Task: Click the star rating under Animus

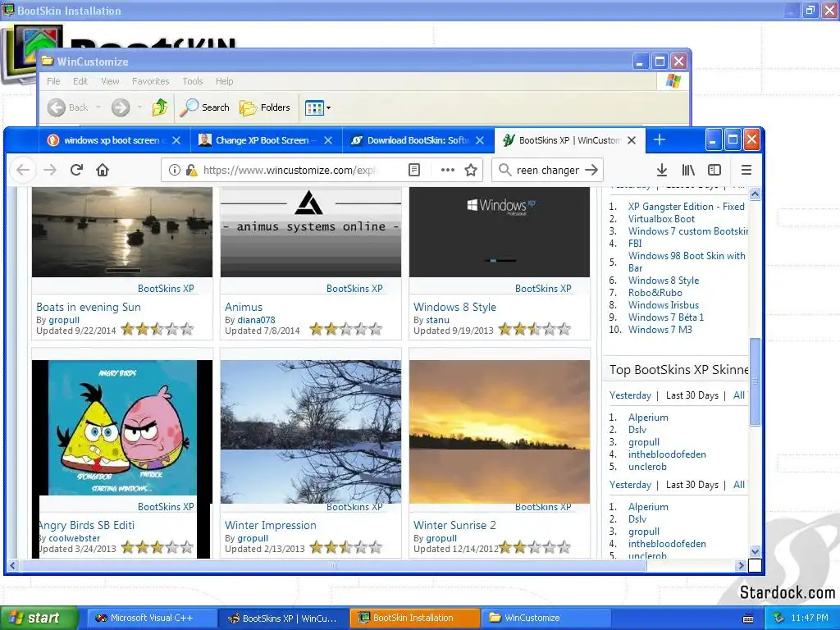Action: coord(346,329)
